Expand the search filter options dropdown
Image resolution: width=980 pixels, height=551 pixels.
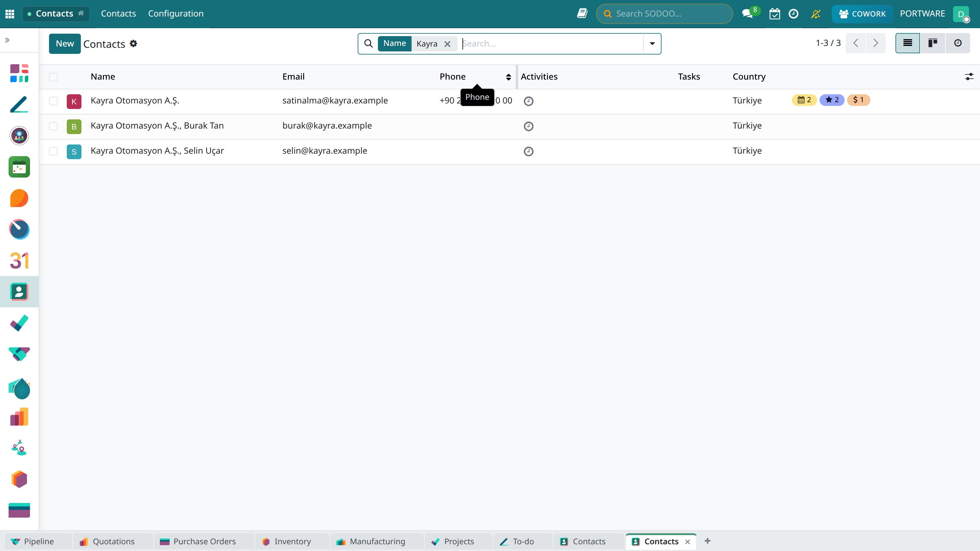652,44
